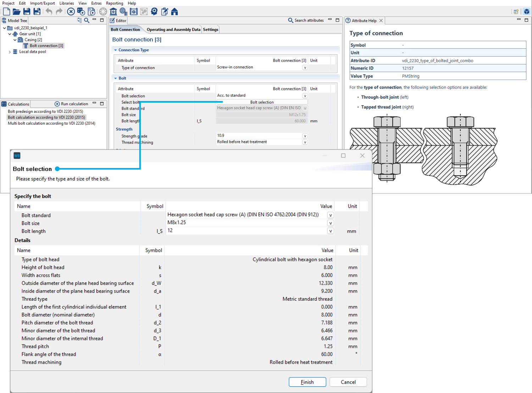
Task: Switch to Operating and Assembly Data tab
Action: (173, 29)
